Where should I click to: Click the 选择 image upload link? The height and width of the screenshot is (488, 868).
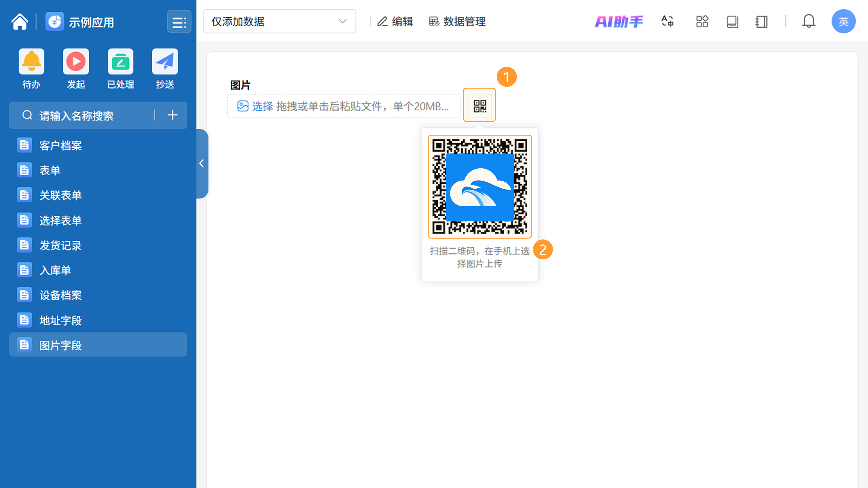(262, 106)
